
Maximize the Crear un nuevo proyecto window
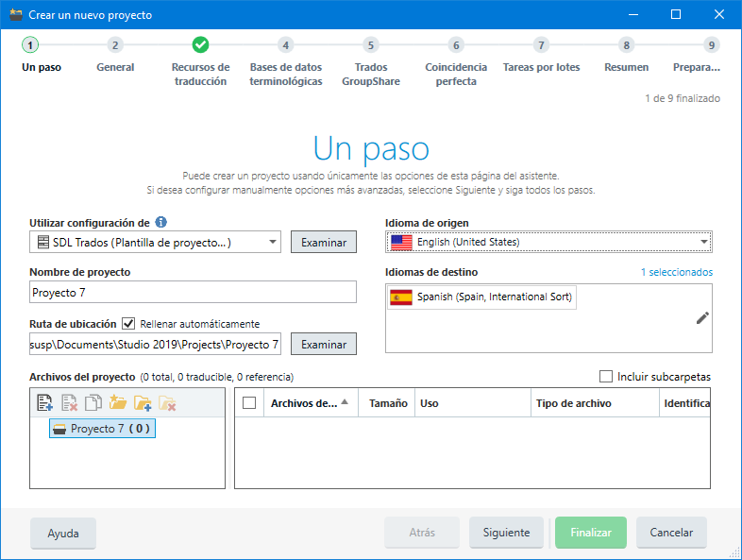[676, 15]
